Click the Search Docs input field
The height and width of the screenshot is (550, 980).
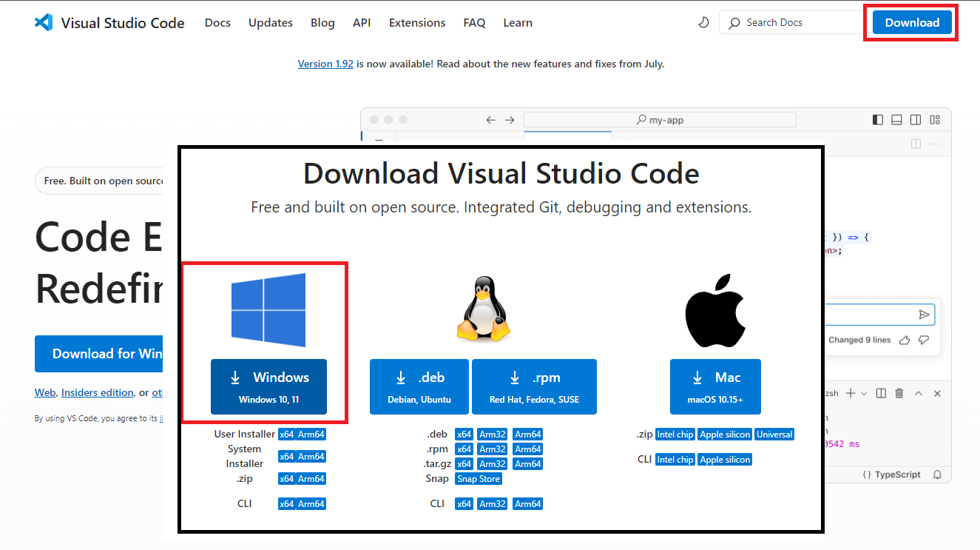(x=791, y=23)
